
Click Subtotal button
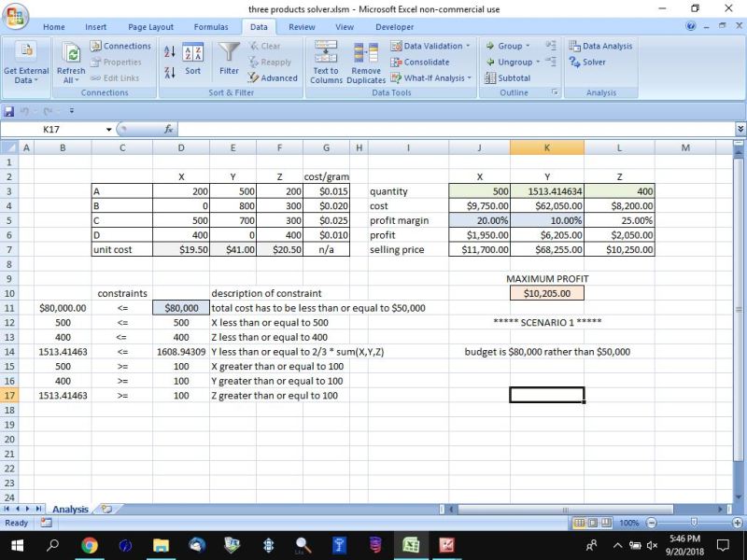(507, 77)
